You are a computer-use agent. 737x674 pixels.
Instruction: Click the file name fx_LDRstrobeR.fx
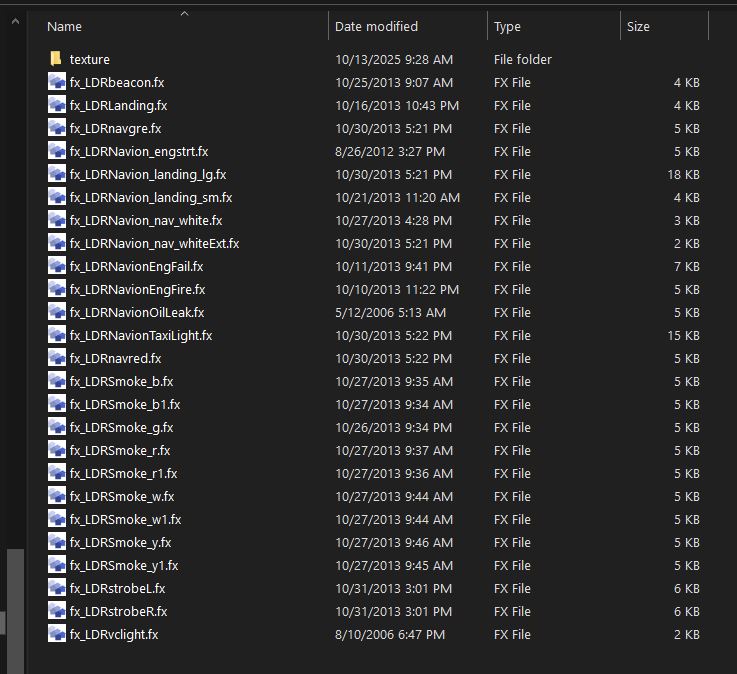(118, 612)
